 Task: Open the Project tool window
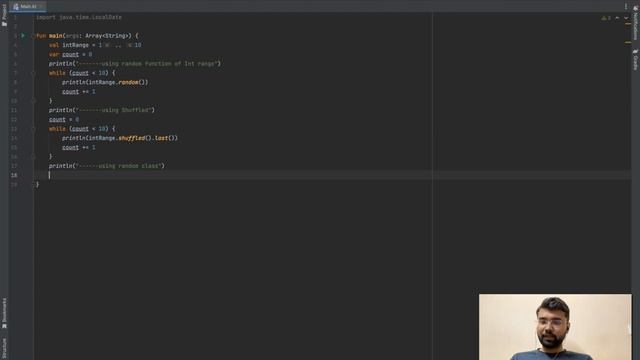click(x=4, y=15)
